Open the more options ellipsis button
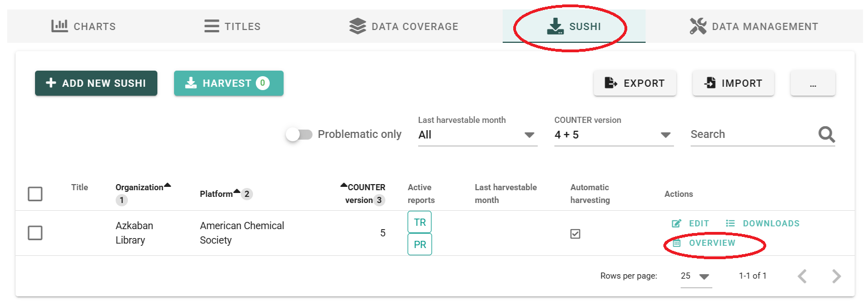 tap(813, 83)
